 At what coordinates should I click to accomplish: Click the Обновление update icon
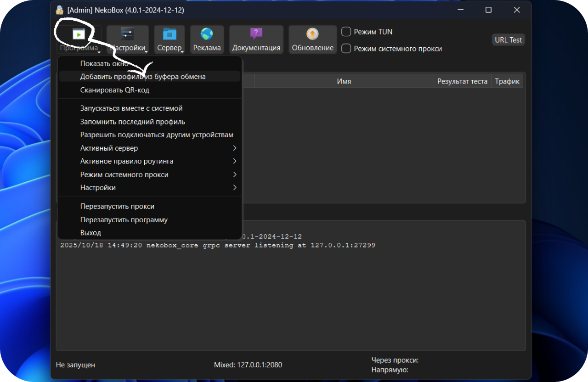click(x=312, y=34)
